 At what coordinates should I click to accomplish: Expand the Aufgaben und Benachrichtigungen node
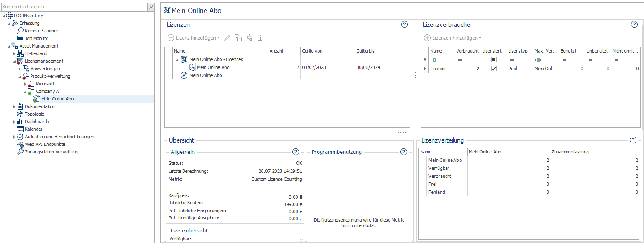[14, 137]
